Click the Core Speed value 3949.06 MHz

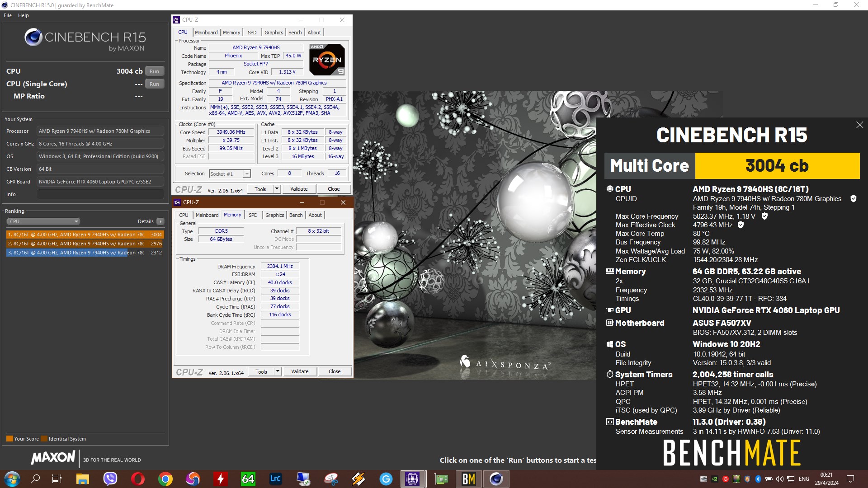click(231, 132)
